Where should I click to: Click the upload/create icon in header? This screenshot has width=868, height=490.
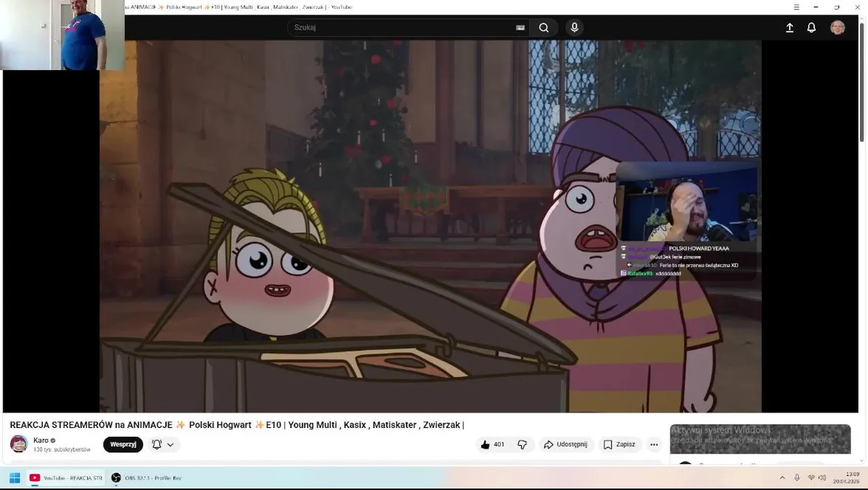[x=790, y=28]
